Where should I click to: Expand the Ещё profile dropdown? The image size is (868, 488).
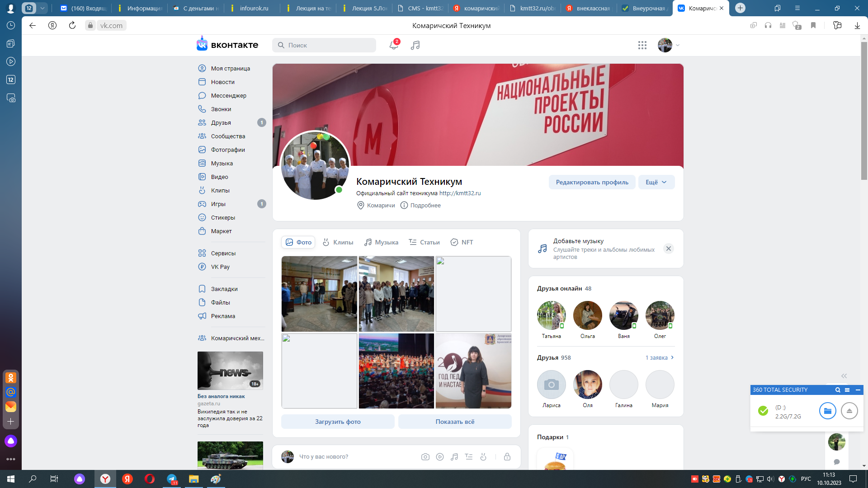(656, 182)
